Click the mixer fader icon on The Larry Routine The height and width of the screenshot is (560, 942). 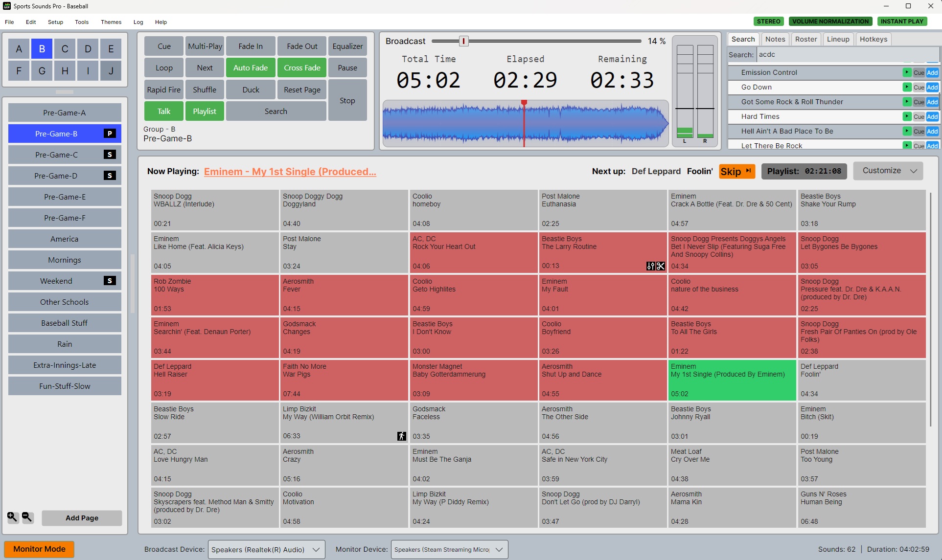tap(650, 266)
